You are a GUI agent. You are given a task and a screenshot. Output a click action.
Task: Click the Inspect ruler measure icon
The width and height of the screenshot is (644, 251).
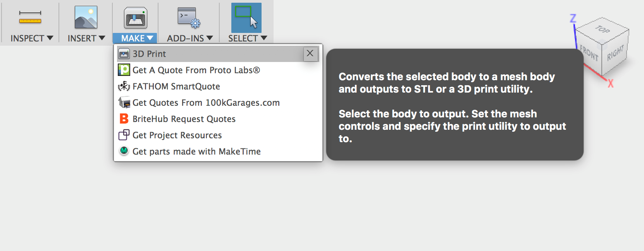(30, 17)
